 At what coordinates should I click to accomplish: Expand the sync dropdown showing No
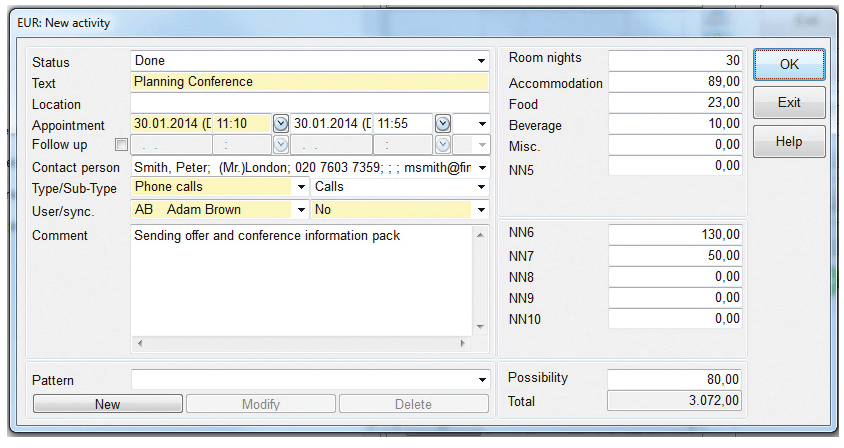click(x=481, y=210)
